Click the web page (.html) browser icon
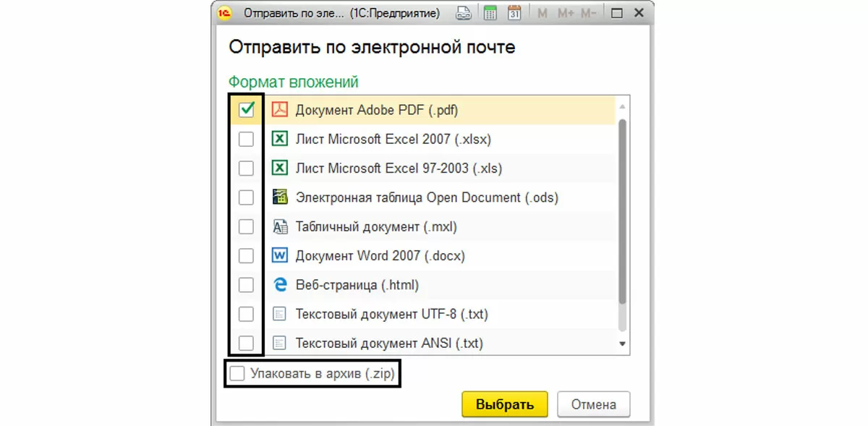868x426 pixels. click(280, 285)
